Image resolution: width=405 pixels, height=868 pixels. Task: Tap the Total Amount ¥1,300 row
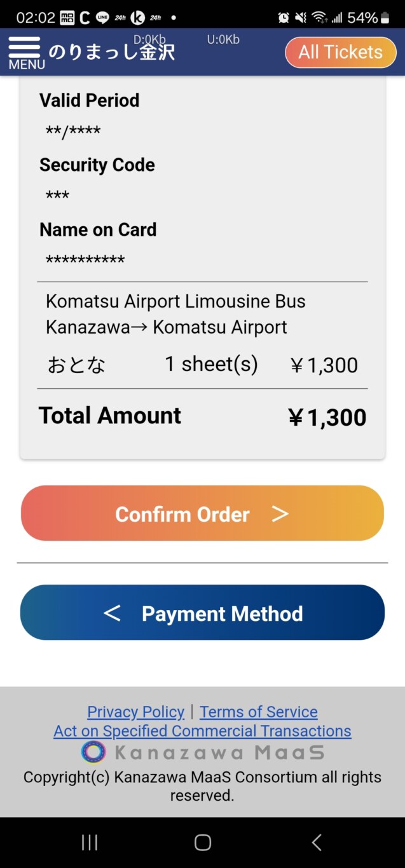pyautogui.click(x=202, y=416)
